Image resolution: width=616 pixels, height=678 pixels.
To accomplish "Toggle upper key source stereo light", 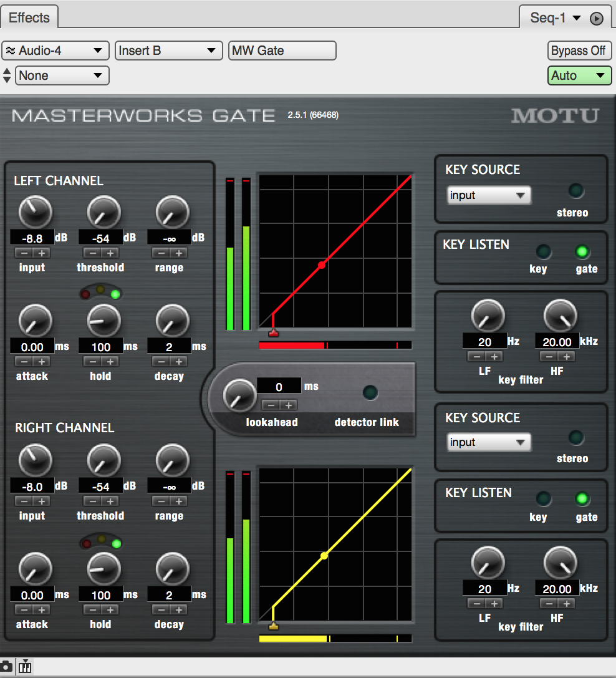I will point(576,191).
